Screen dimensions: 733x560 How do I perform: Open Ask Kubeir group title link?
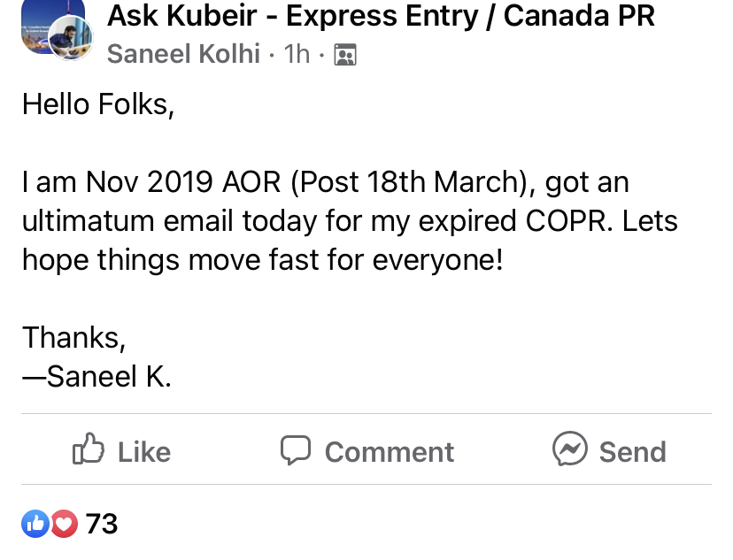pos(381,16)
